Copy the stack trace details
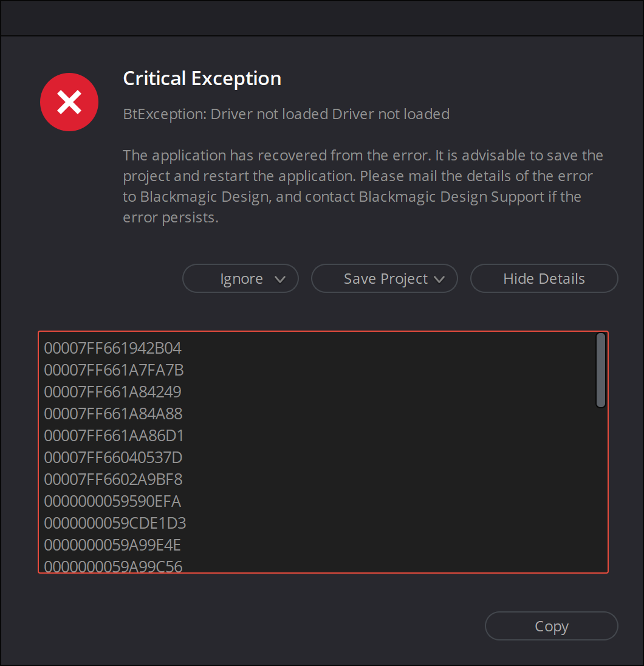 552,626
